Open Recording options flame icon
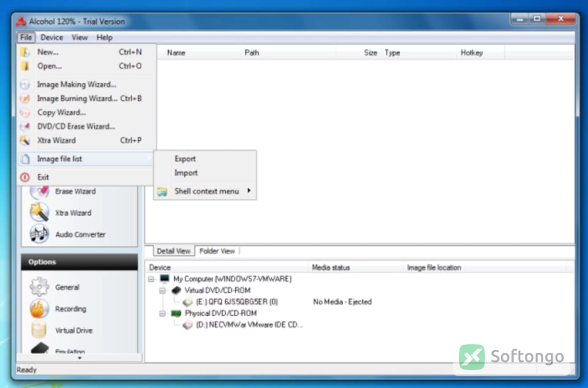The image size is (588, 388). 39,308
